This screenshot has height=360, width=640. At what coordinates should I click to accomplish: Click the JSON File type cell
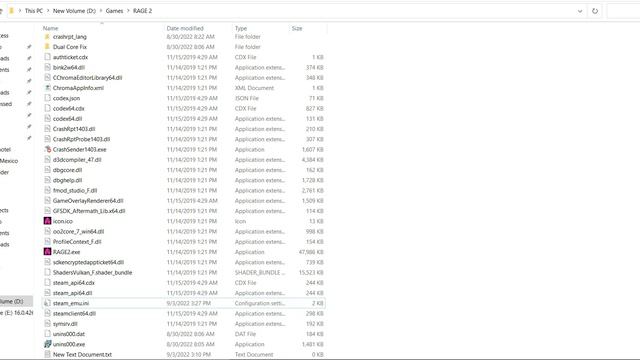click(x=247, y=98)
